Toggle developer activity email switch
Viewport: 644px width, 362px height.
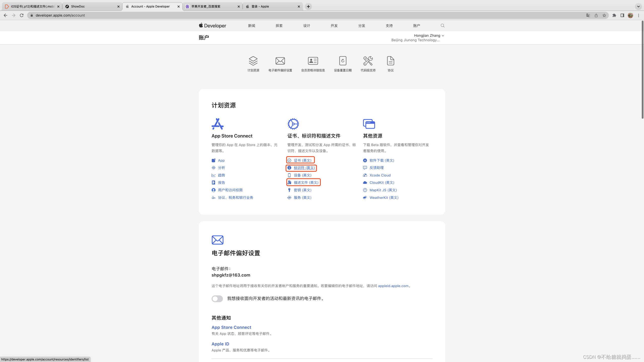tap(217, 299)
